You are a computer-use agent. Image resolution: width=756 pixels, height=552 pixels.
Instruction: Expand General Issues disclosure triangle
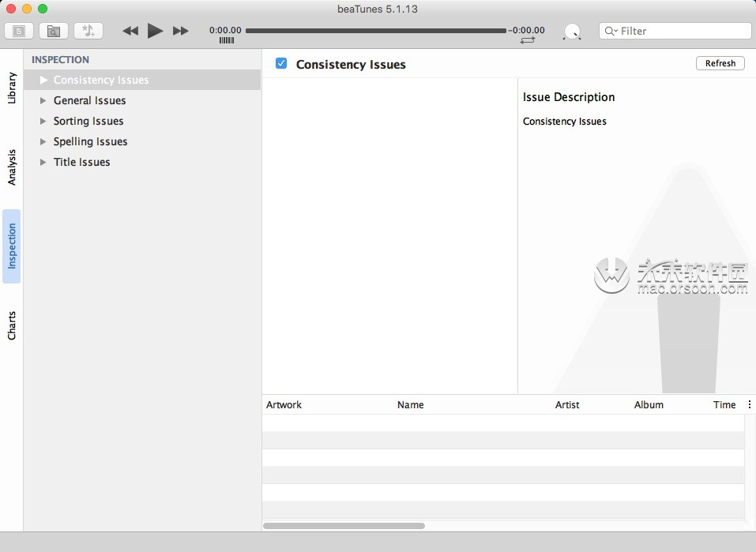click(x=43, y=100)
